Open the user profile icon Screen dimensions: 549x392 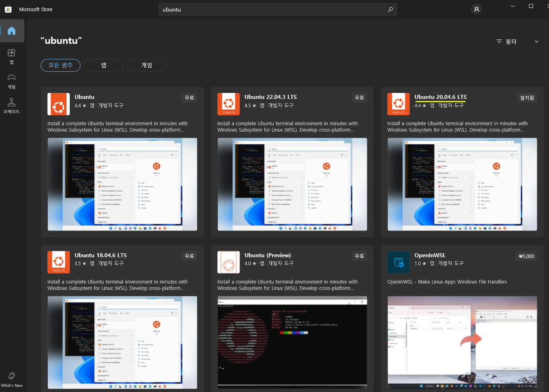click(x=476, y=9)
